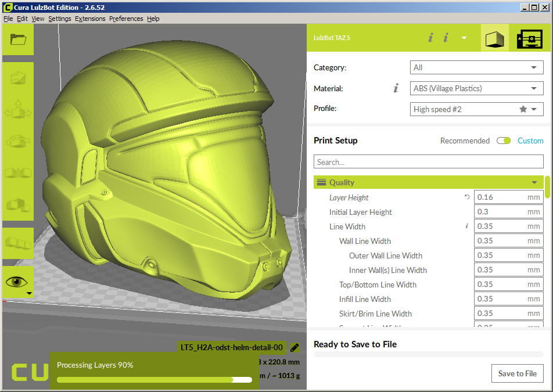Open the Preferences menu
The width and height of the screenshot is (553, 392).
pyautogui.click(x=126, y=19)
